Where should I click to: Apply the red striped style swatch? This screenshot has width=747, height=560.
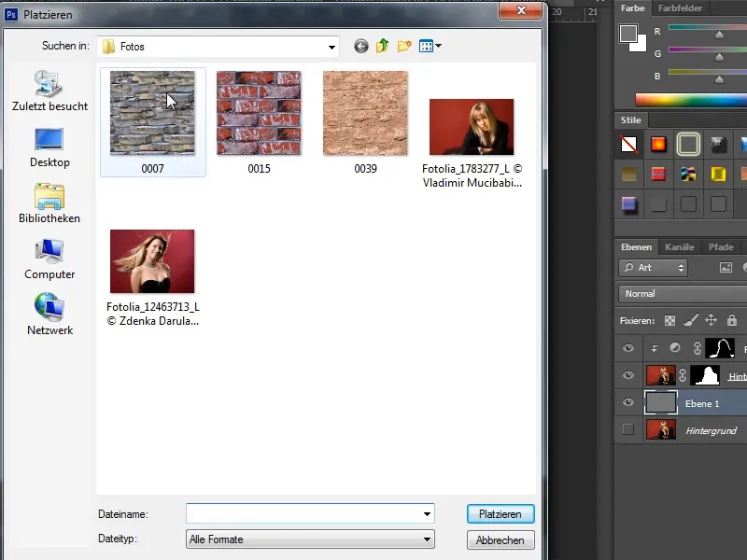pos(658,174)
